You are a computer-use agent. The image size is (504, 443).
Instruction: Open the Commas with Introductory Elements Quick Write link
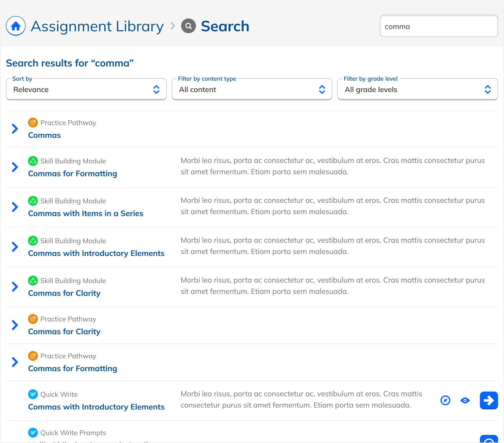96,407
